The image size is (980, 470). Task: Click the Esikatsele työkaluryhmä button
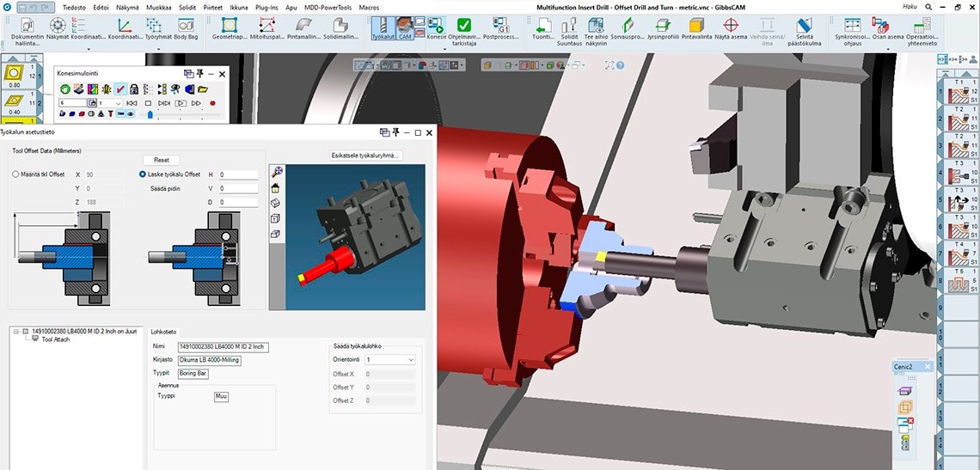tap(367, 156)
